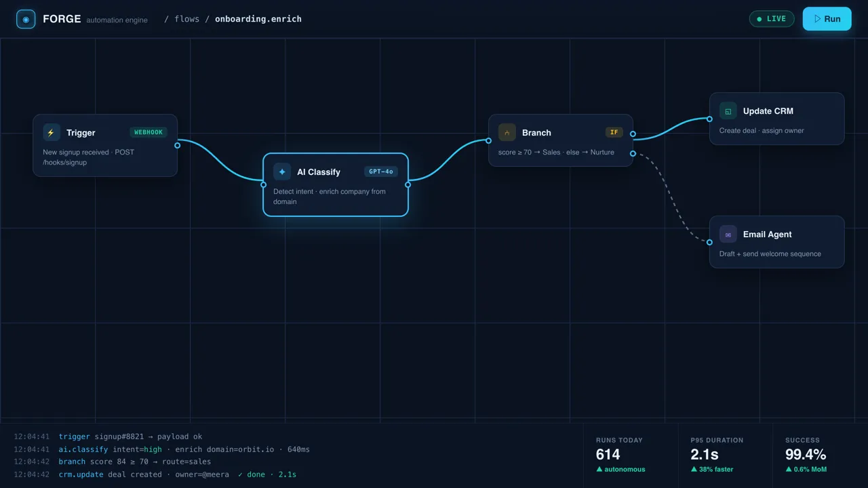Click the '38% faster' indicator

(713, 469)
